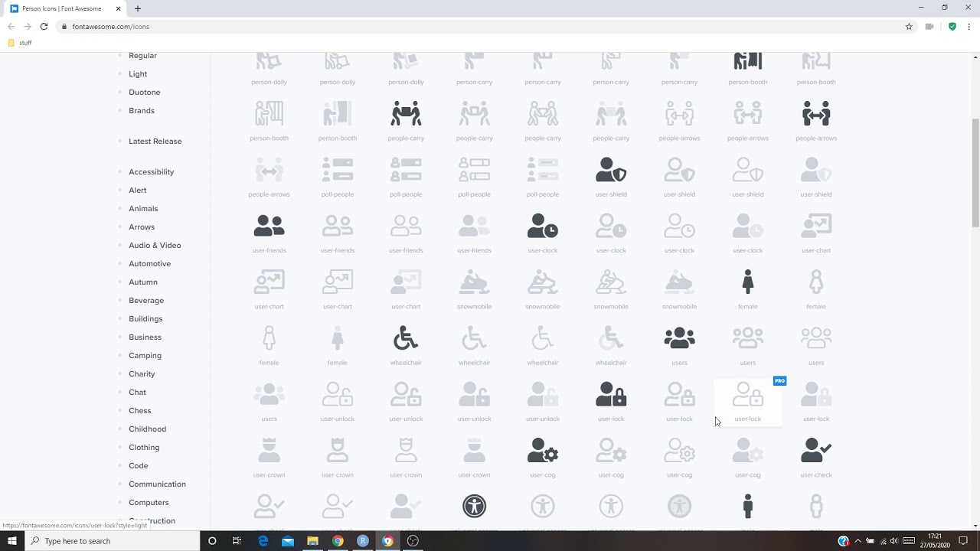Select the Childhood category

coord(148,429)
